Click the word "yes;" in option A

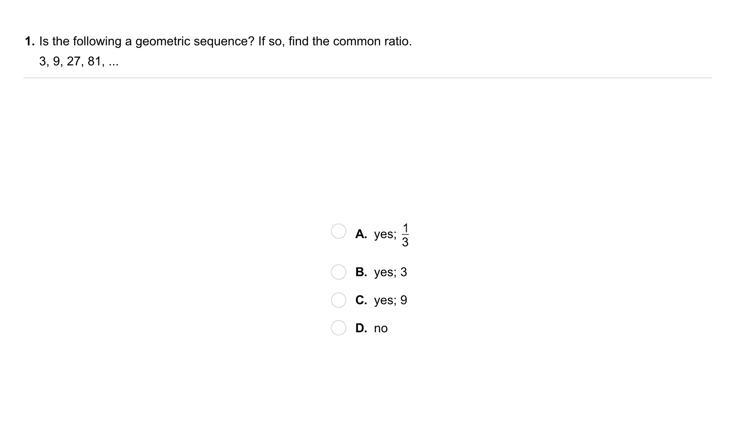(385, 234)
